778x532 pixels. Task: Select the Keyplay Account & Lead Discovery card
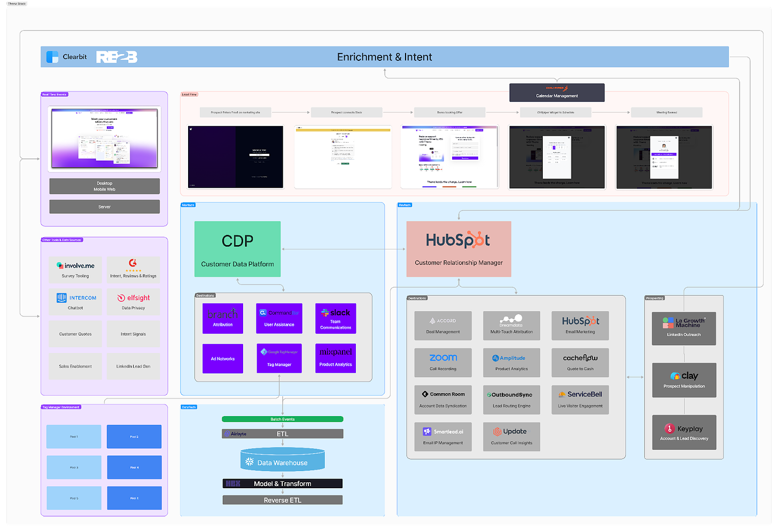click(684, 433)
